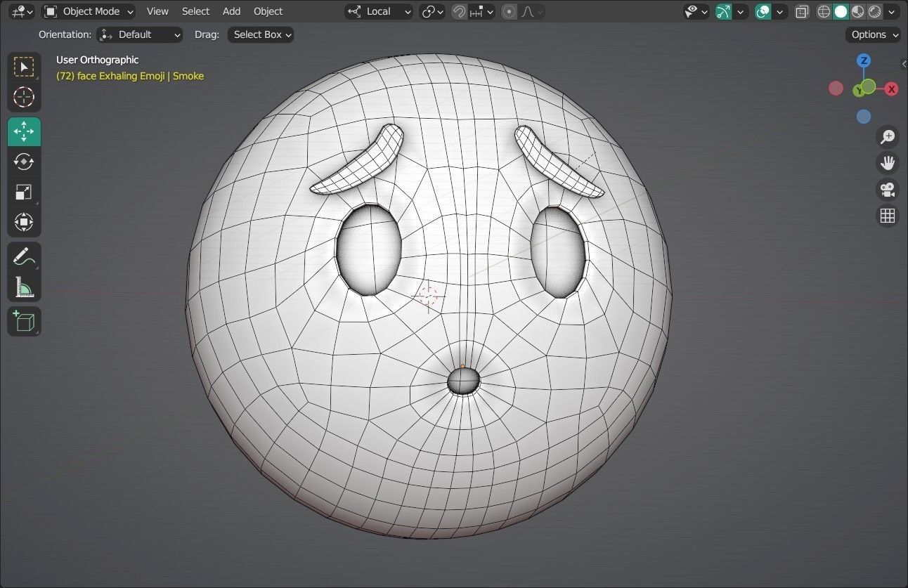
Task: Select the Select Box tool
Action: point(24,67)
